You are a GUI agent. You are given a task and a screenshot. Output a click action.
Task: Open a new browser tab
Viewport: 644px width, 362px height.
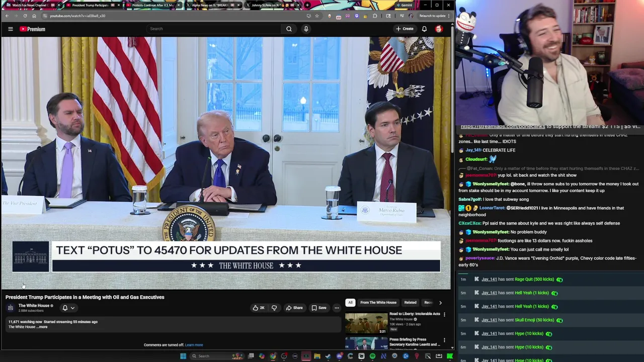307,5
